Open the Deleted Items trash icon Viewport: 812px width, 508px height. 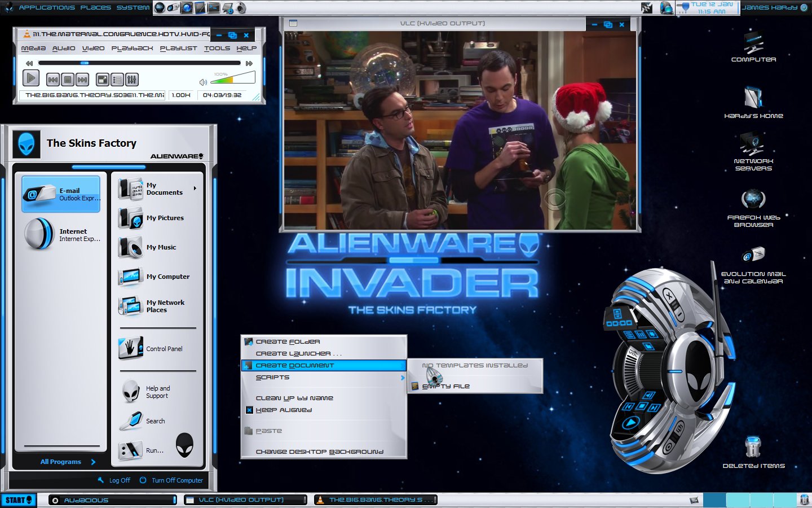753,453
